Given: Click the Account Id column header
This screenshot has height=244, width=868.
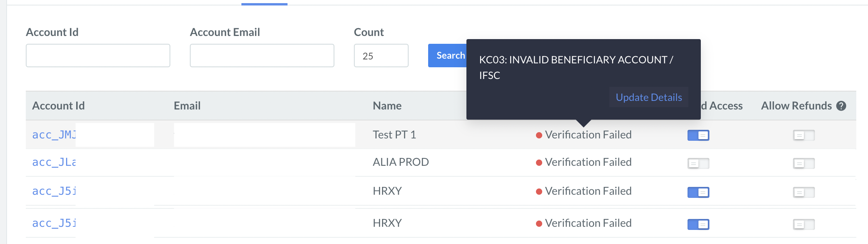Looking at the screenshot, I should point(59,106).
